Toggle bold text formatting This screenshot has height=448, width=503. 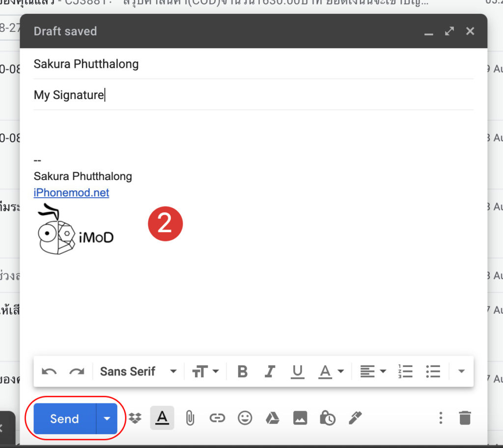(242, 371)
